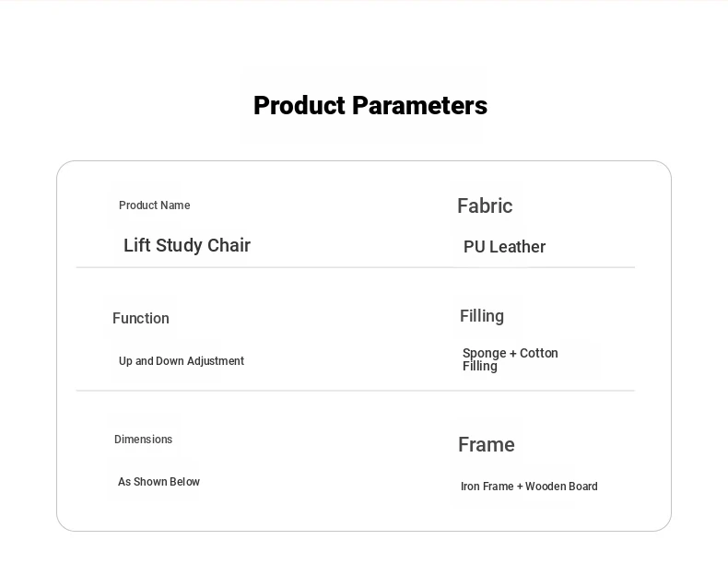
Task: Click Up and Down Adjustment text
Action: click(181, 361)
